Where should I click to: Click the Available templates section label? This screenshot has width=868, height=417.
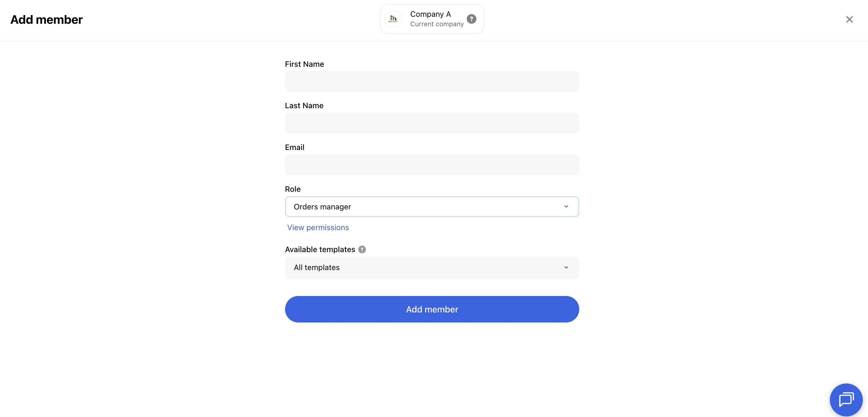pos(320,249)
